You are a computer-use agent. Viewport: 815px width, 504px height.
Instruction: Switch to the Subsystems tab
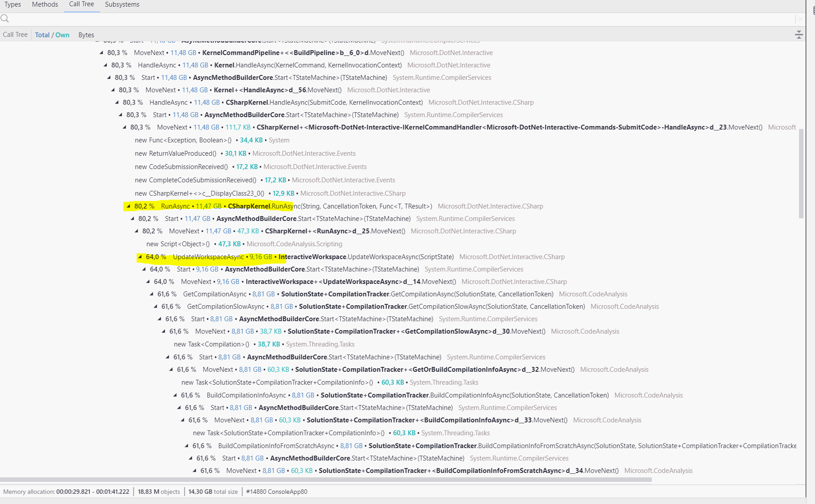coord(122,4)
